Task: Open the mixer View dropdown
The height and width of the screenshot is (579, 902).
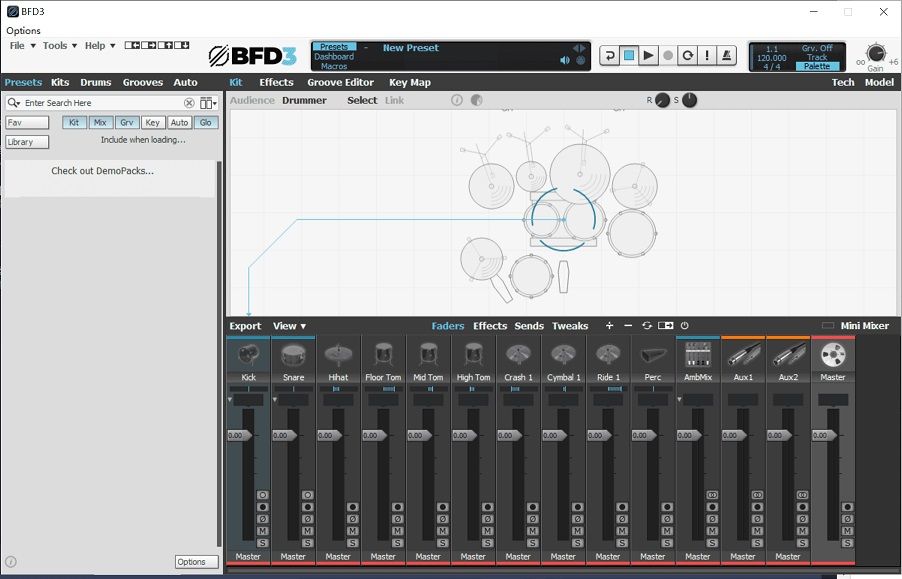Action: coord(289,326)
